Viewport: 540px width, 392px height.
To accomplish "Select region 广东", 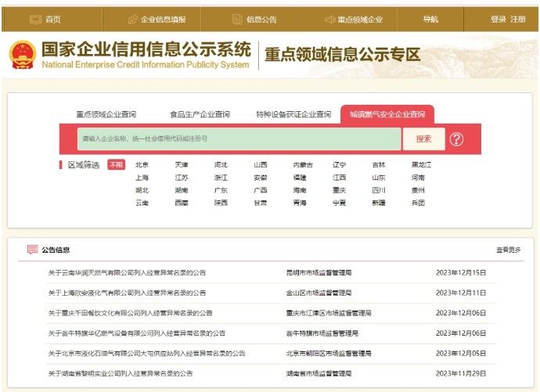I will point(221,190).
